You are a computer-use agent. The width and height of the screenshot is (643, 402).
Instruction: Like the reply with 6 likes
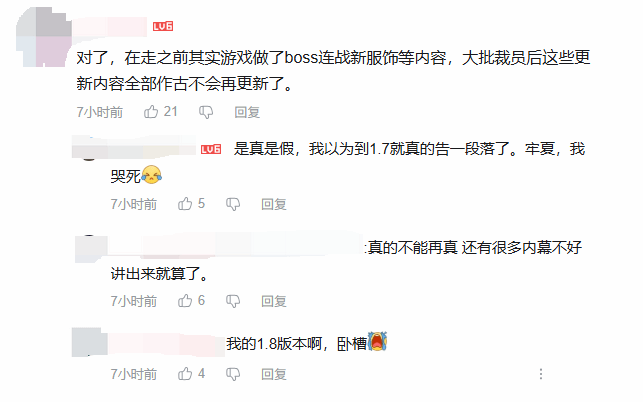185,301
